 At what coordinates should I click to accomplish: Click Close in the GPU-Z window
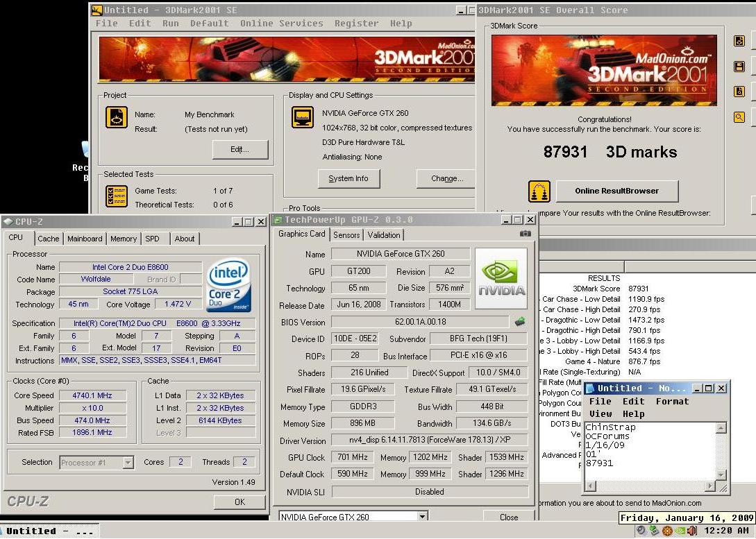tap(509, 517)
